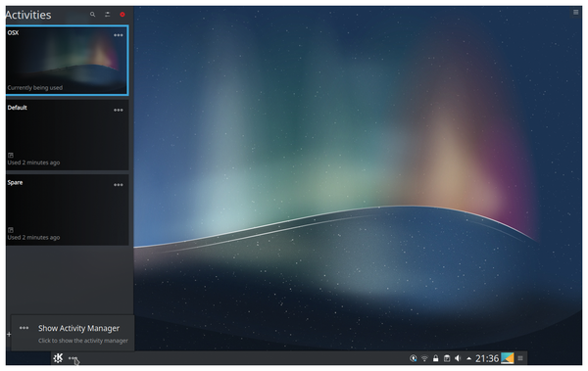
Task: Open the Wi-Fi network tray icon
Action: coord(424,358)
